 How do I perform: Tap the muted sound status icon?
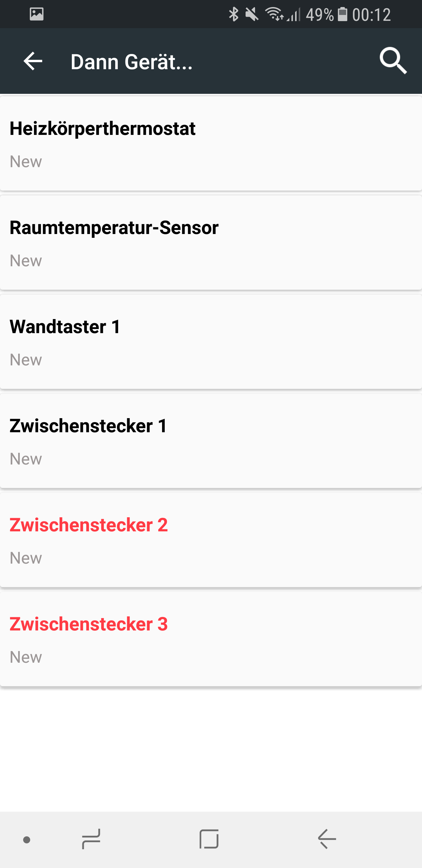click(x=252, y=14)
